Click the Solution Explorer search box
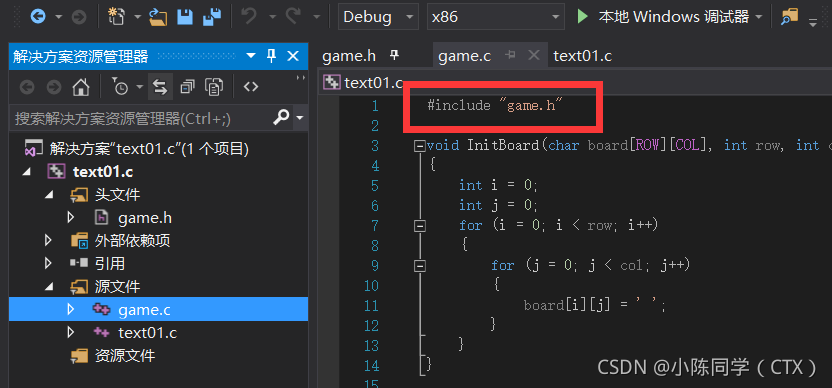The width and height of the screenshot is (832, 388). tap(141, 118)
